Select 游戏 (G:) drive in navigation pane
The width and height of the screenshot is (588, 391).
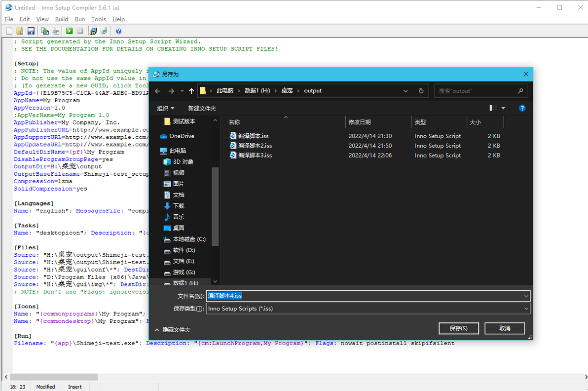tap(179, 273)
